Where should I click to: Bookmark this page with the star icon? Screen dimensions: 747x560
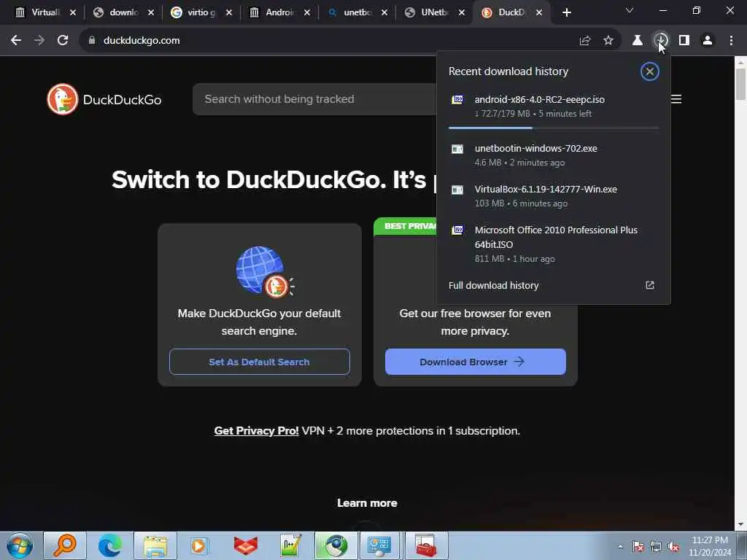click(608, 41)
